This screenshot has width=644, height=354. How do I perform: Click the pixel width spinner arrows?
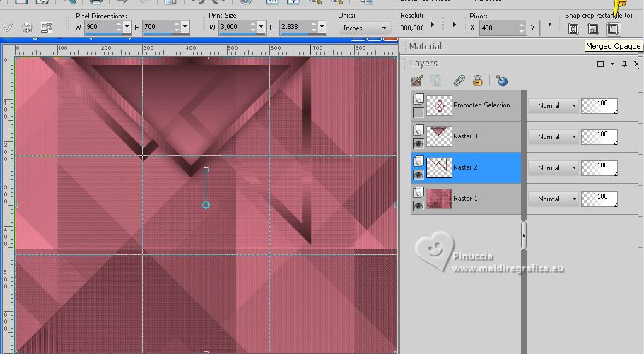point(119,27)
